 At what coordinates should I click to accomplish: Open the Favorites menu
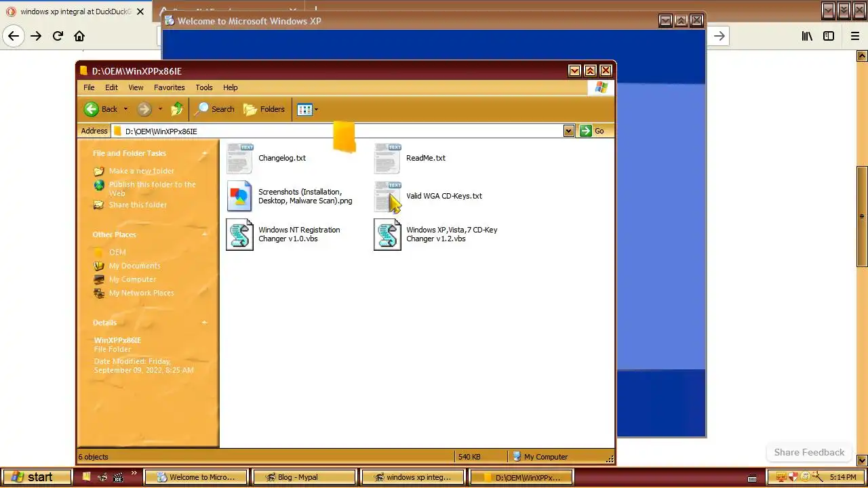point(169,87)
